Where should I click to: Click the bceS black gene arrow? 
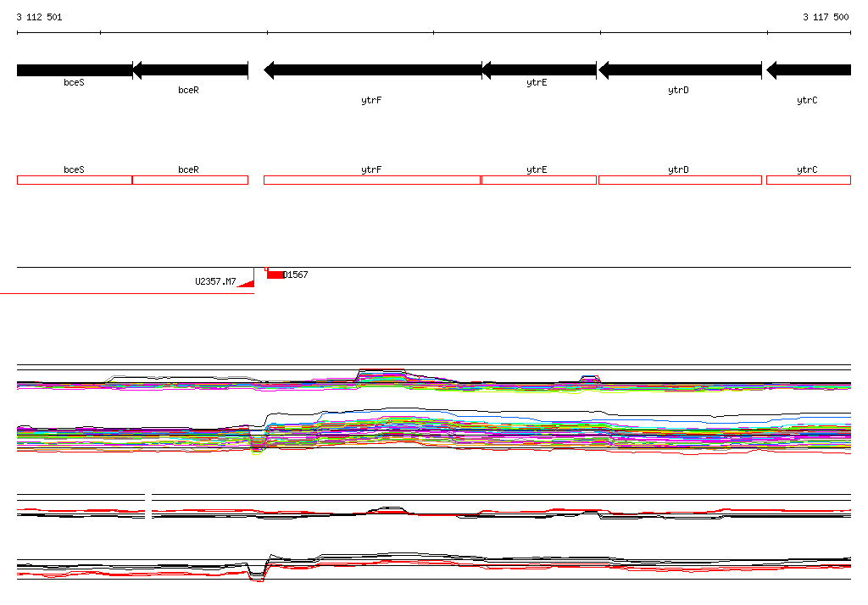pos(75,70)
